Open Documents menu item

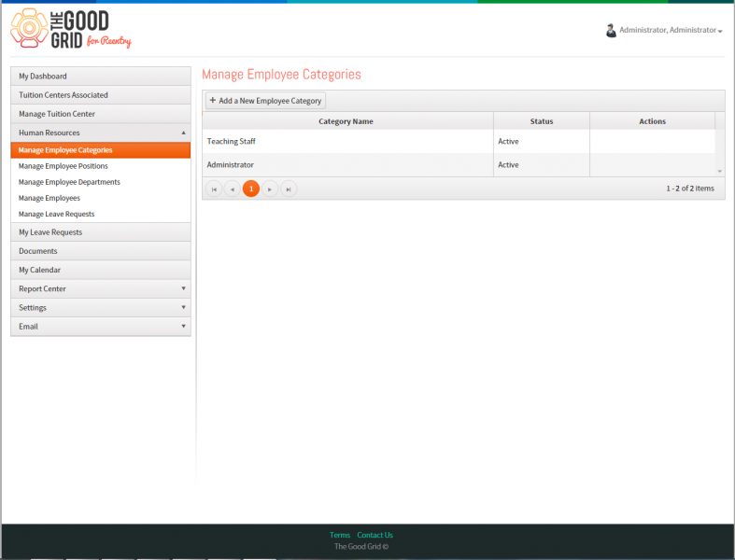[100, 251]
